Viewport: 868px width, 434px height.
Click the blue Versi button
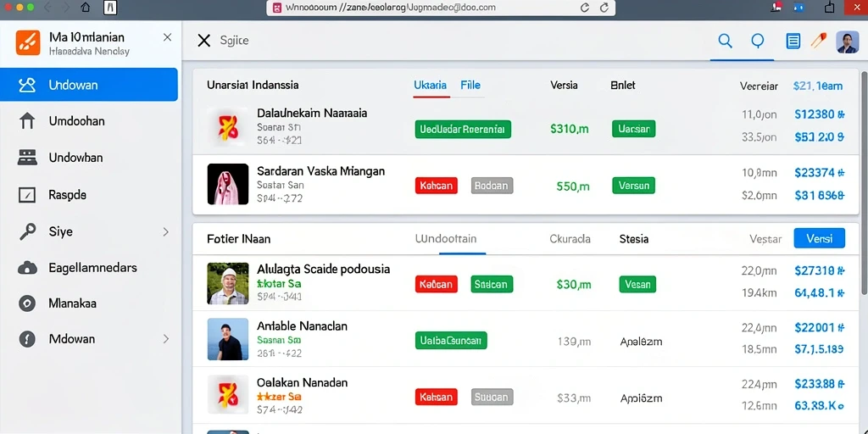(820, 238)
